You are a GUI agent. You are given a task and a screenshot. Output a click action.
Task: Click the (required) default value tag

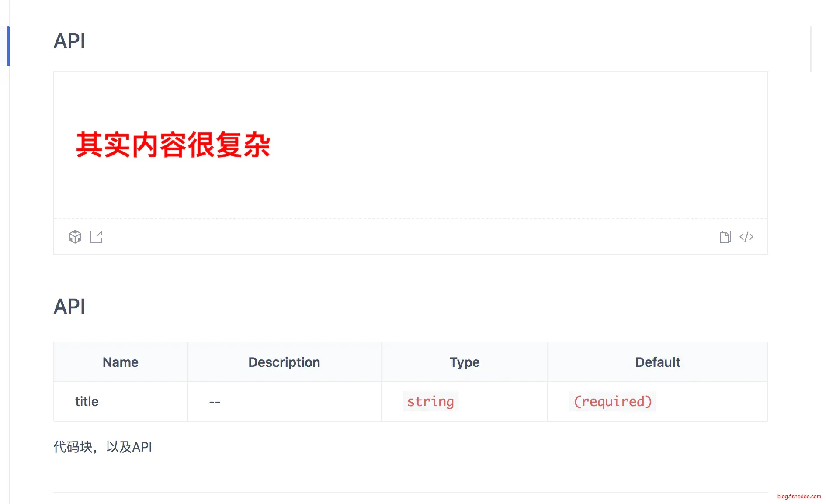(x=612, y=401)
